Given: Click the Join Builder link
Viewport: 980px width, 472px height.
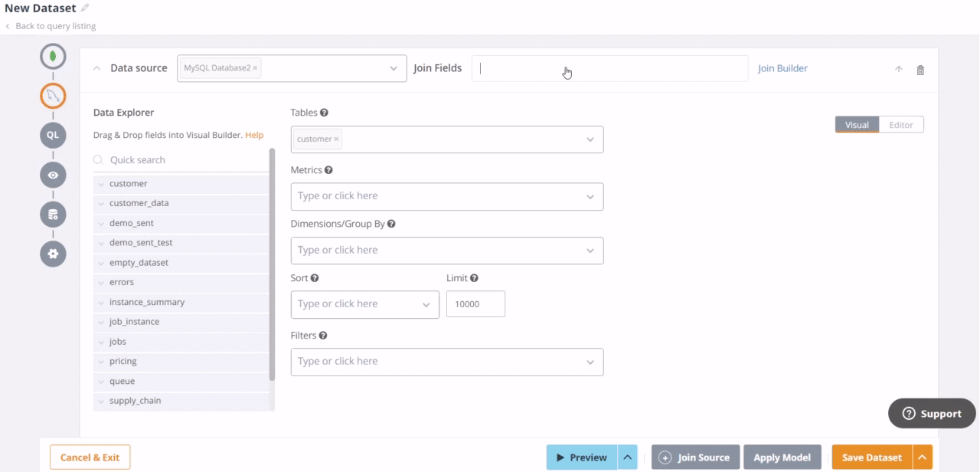Looking at the screenshot, I should 782,68.
